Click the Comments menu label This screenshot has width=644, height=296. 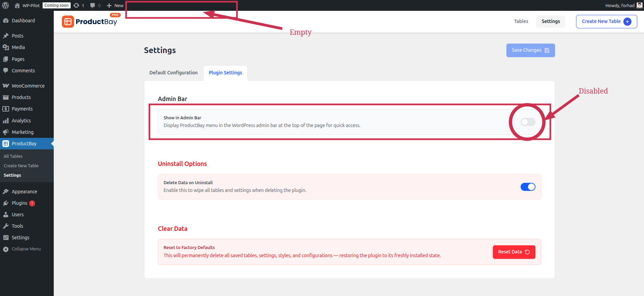tap(23, 71)
